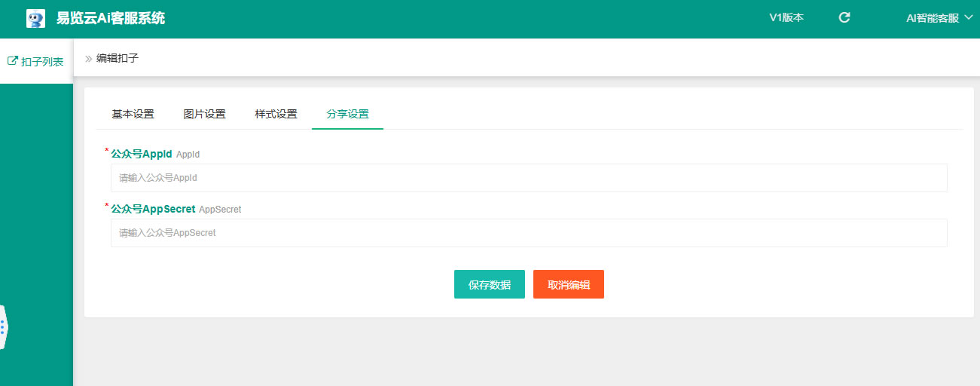Click the robot logo icon in header
The image size is (980, 386).
35,19
